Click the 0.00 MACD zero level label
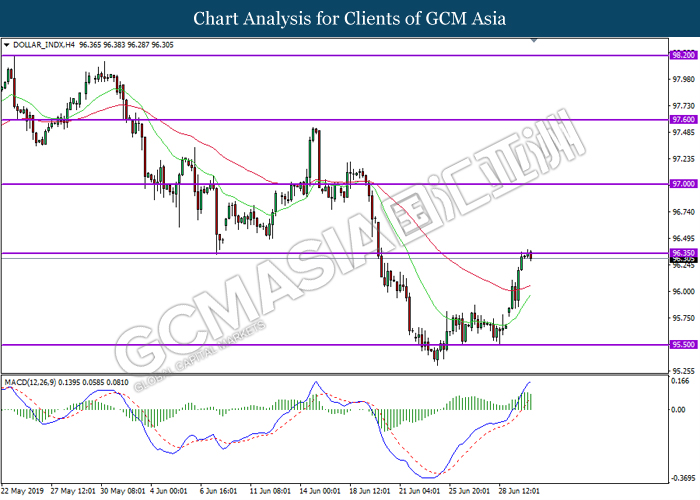Image resolution: width=700 pixels, height=500 pixels. coord(679,409)
